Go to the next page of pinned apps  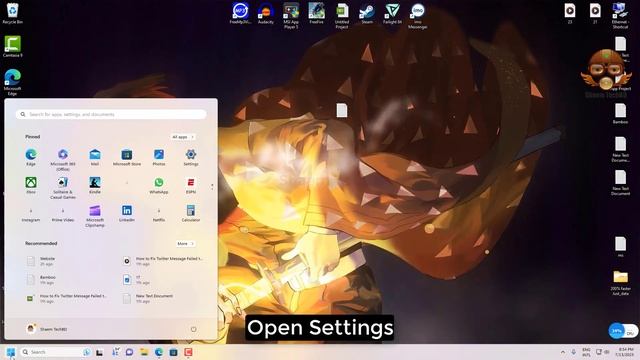coord(212,189)
